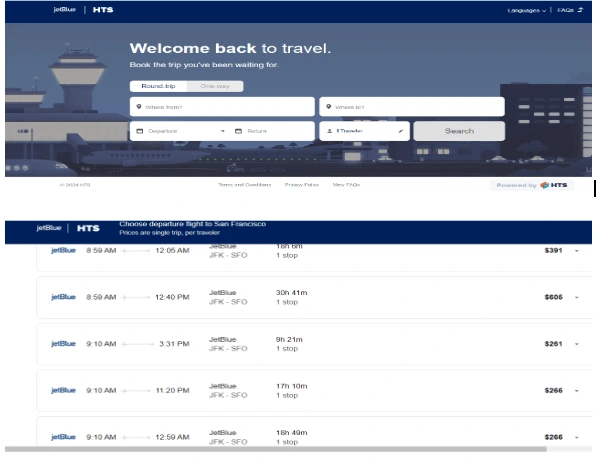The height and width of the screenshot is (460, 605).
Task: Click the Search button
Action: tap(459, 131)
